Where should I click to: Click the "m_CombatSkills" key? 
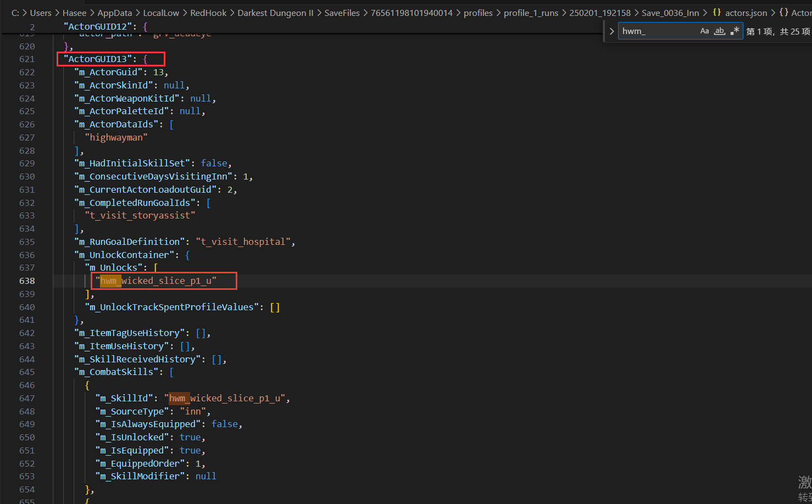[x=116, y=372]
